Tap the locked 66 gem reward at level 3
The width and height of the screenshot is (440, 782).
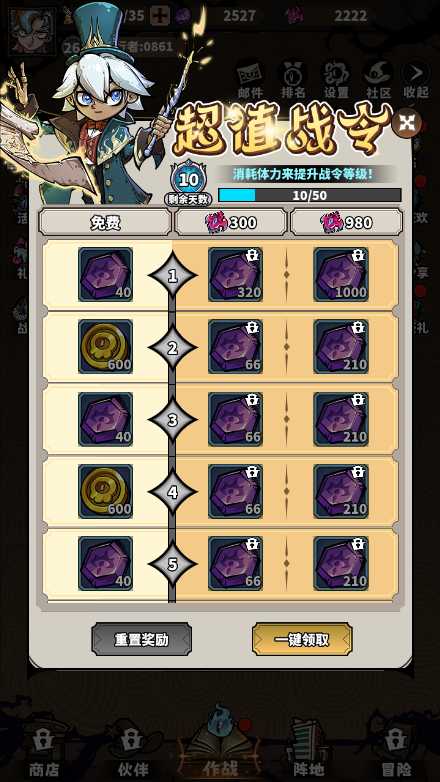tap(235, 419)
